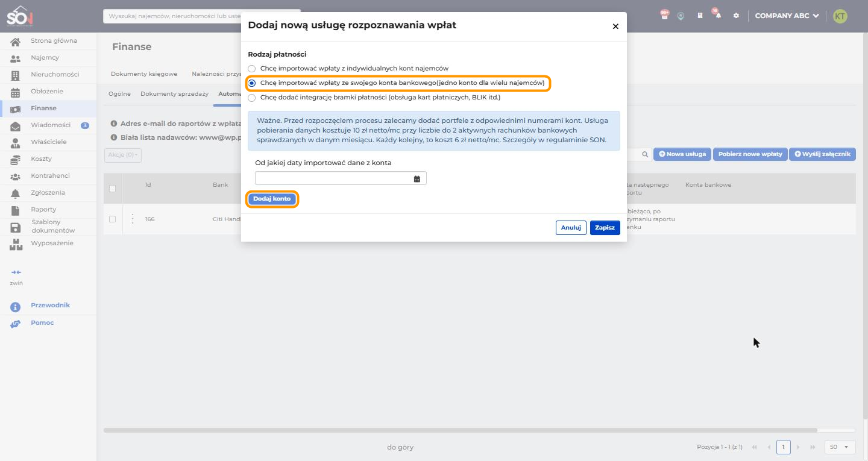Screen dimensions: 868x461
Task: Switch to Dokumenty księgowe tab
Action: tap(144, 74)
